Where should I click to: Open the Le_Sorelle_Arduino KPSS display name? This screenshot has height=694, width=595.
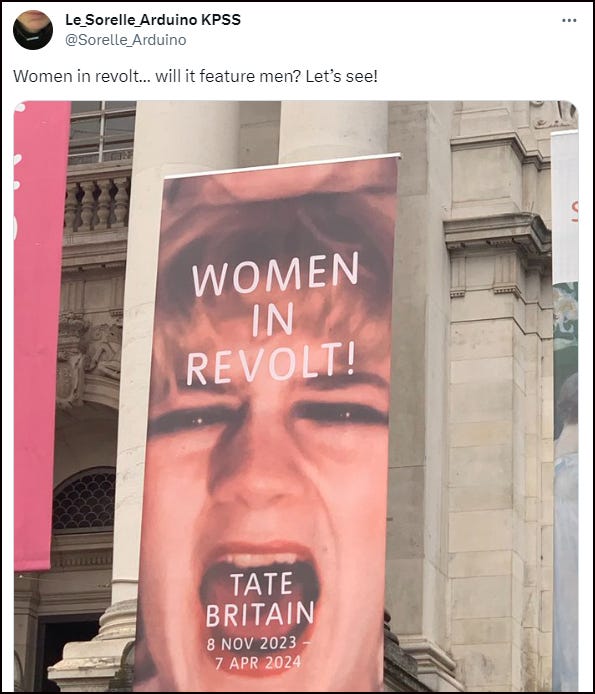tap(153, 20)
